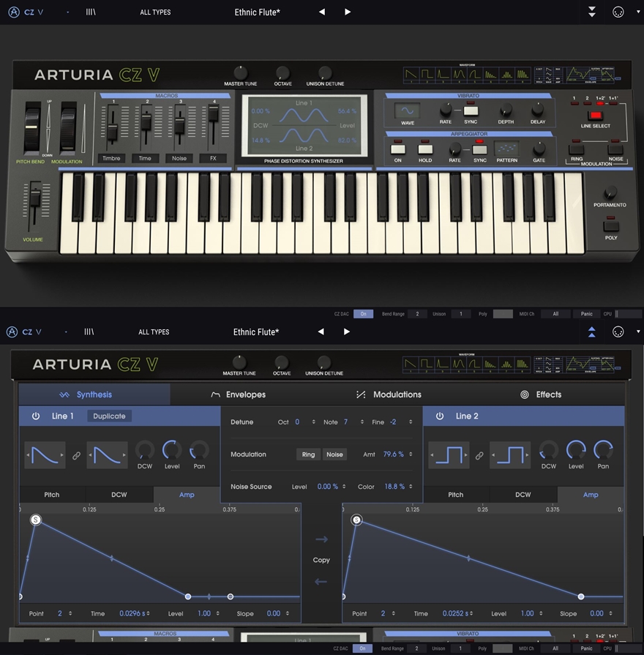Viewport: 644px width, 655px height.
Task: Toggle the Line 2 power icon
Action: pos(439,416)
